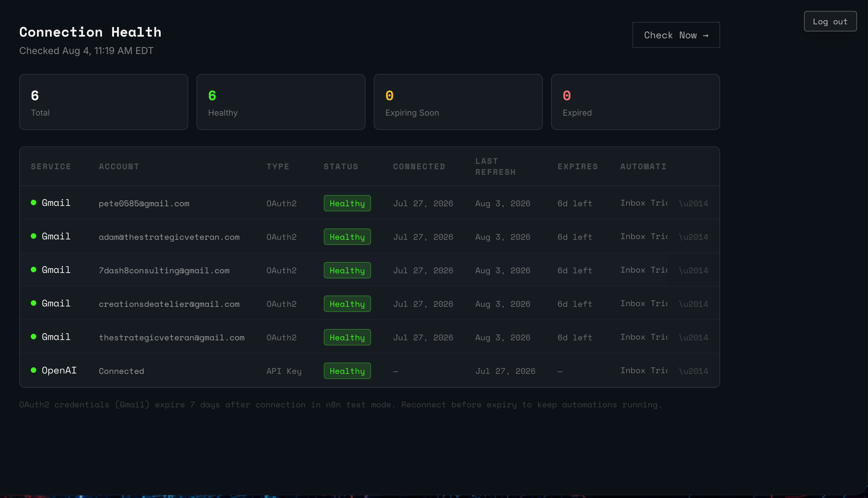Select the Healthy badge in the OpenAI row
Screen dimensions: 868x498
point(347,371)
